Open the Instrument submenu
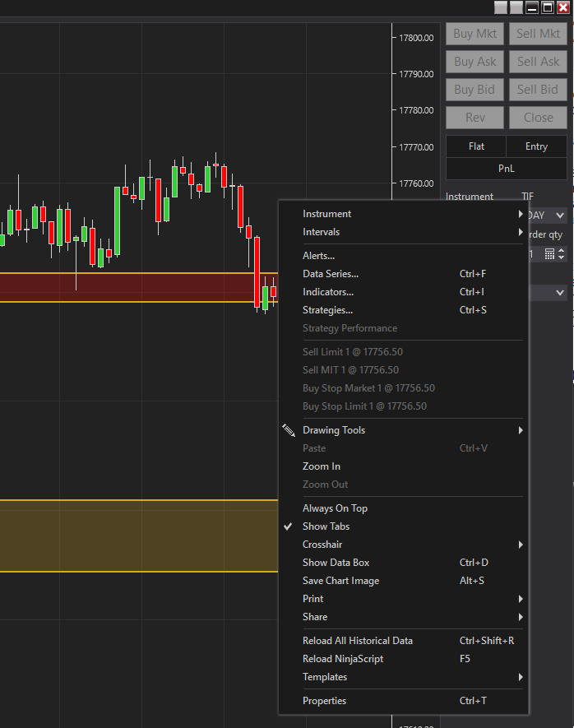The image size is (574, 728). pyautogui.click(x=403, y=214)
